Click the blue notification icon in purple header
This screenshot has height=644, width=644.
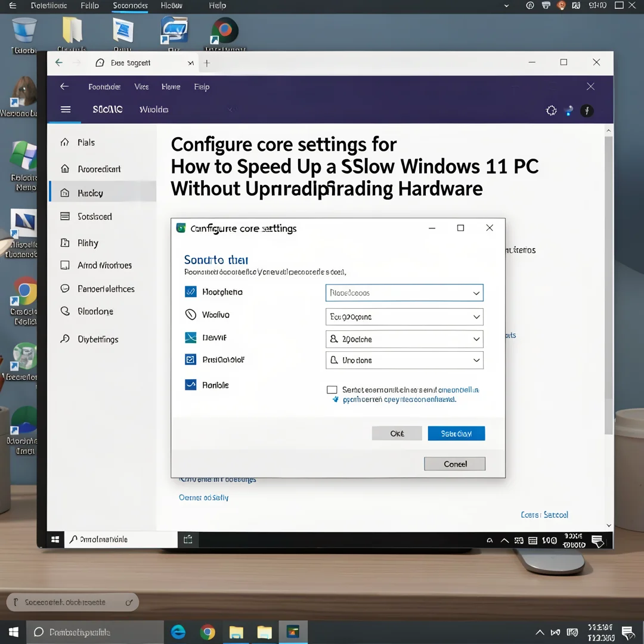[x=569, y=110]
